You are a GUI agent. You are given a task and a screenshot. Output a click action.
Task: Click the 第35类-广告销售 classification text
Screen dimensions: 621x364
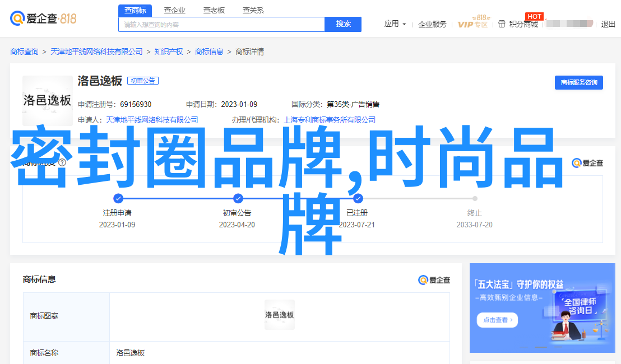pyautogui.click(x=353, y=105)
